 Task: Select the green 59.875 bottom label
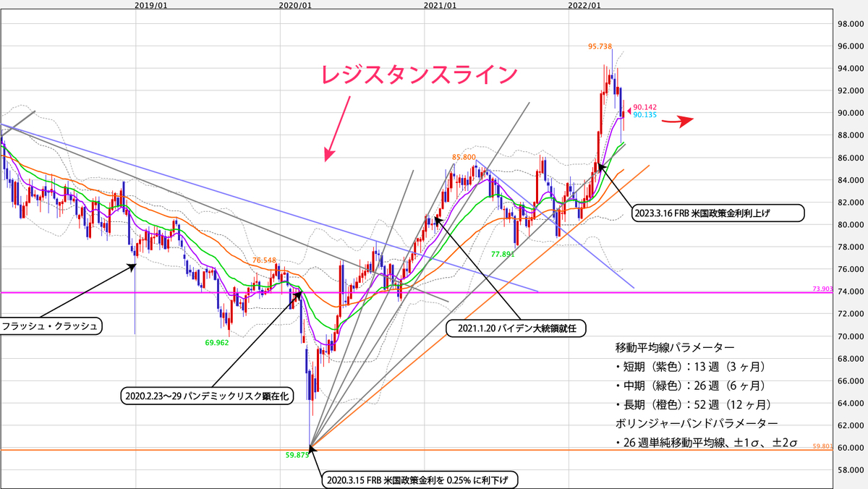[x=297, y=455]
